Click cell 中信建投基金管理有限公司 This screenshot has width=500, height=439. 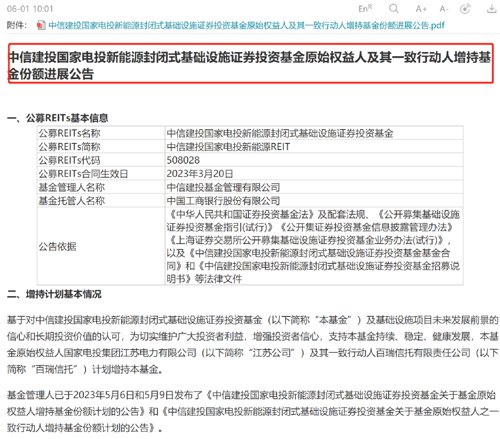pos(314,187)
